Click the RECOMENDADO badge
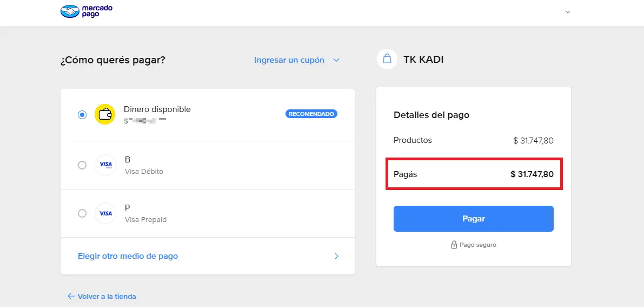 (x=311, y=114)
